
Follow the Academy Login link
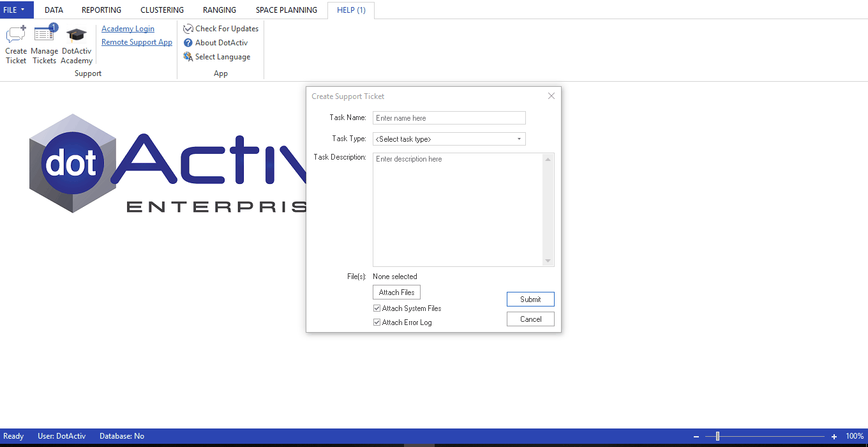tap(128, 29)
